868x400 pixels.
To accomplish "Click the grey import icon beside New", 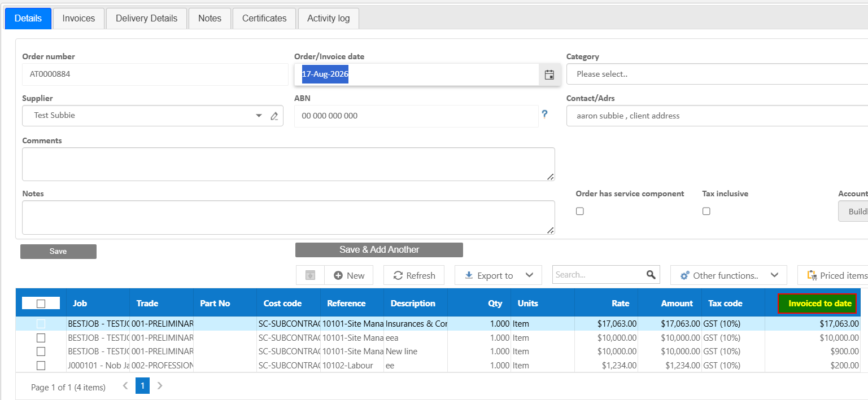I will point(310,275).
